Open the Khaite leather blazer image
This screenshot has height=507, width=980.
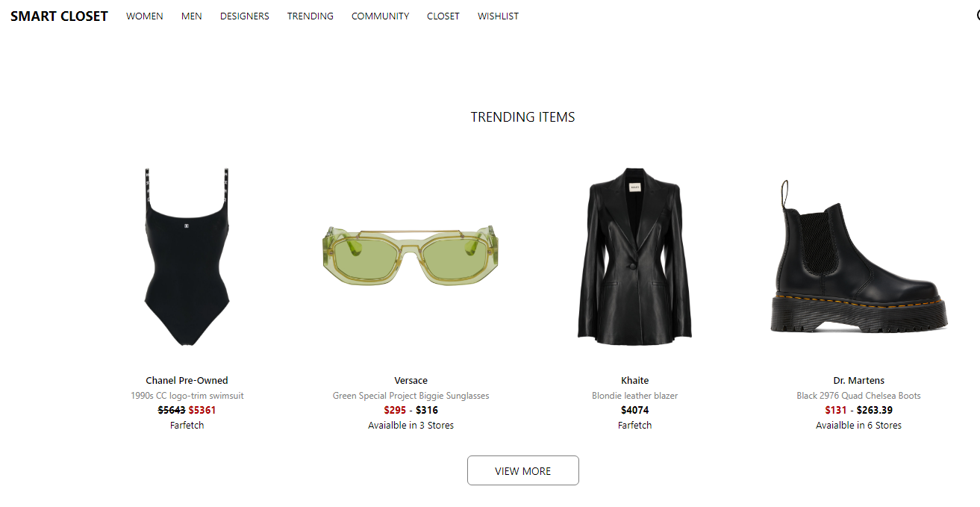635,256
